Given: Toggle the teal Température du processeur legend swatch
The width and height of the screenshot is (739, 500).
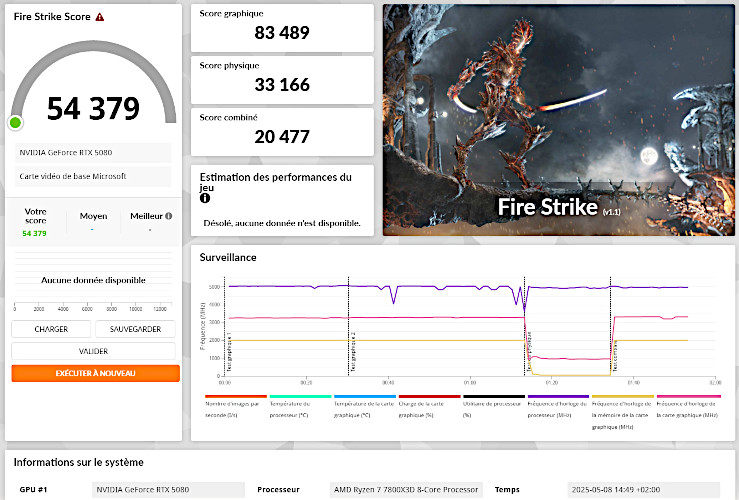Looking at the screenshot, I should click(x=300, y=396).
